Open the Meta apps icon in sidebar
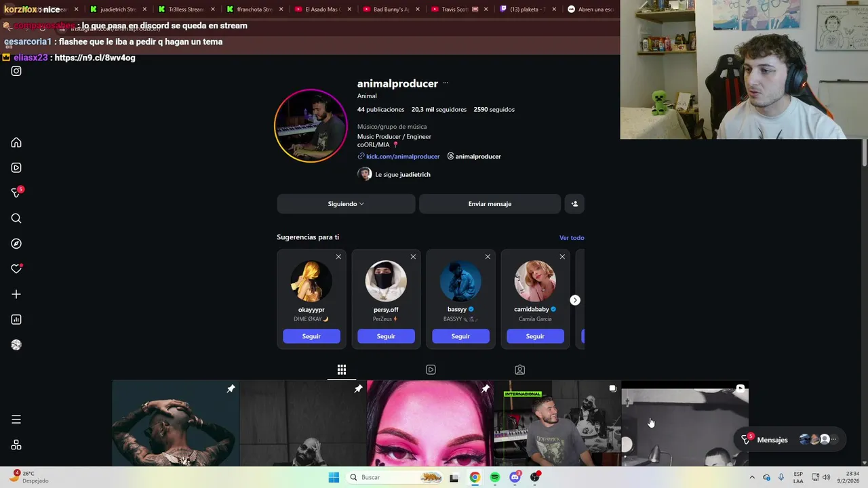Image resolution: width=868 pixels, height=488 pixels. 16,445
